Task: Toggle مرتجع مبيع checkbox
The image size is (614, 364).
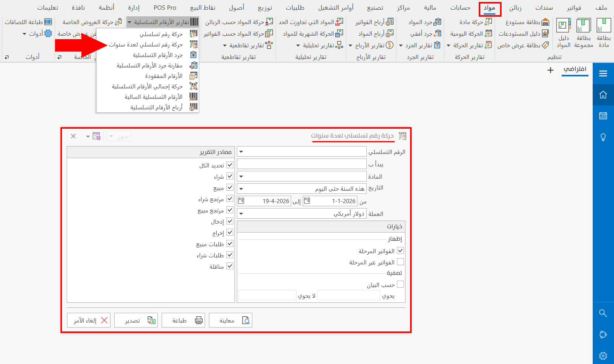Action: pos(230,210)
